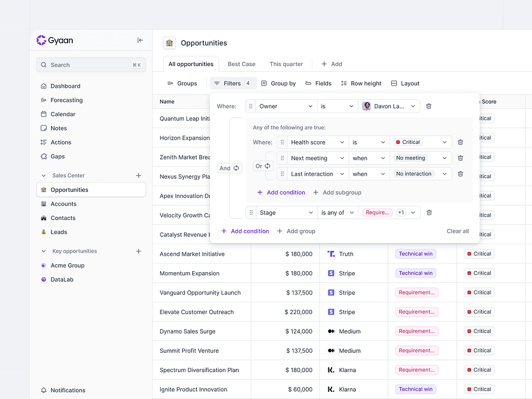Image resolution: width=532 pixels, height=399 pixels.
Task: Remove the Health score condition via trash icon
Action: [x=460, y=142]
